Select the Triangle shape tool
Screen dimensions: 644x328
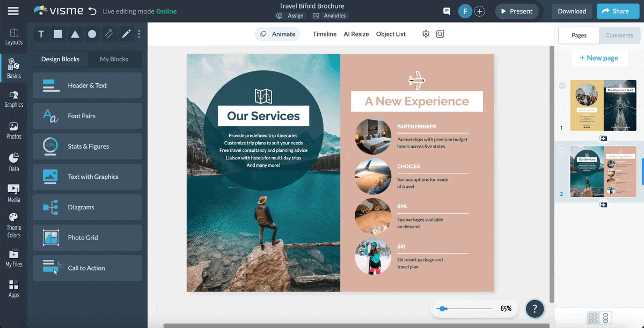[x=75, y=34]
